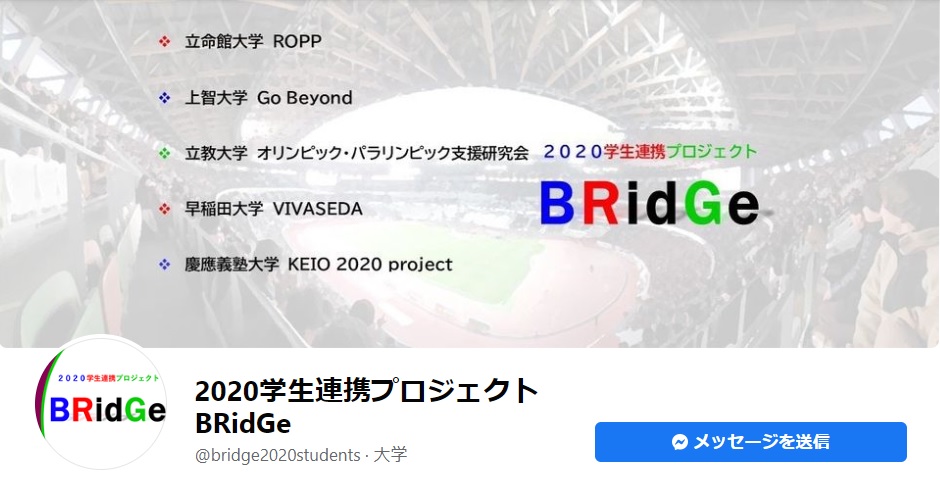Click 立教大学 オリンピック・パラリンピック支援研究会 text
Screen dimensions: 940x488
coord(357,153)
